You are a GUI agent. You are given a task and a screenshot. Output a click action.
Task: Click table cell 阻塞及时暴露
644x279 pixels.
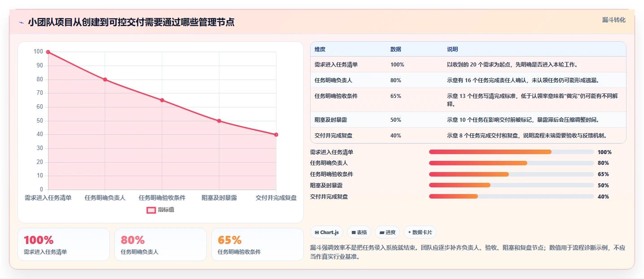(x=331, y=120)
